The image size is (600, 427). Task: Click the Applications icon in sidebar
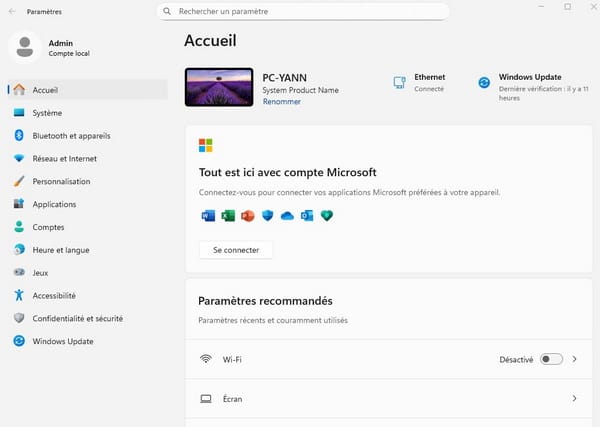pyautogui.click(x=19, y=204)
